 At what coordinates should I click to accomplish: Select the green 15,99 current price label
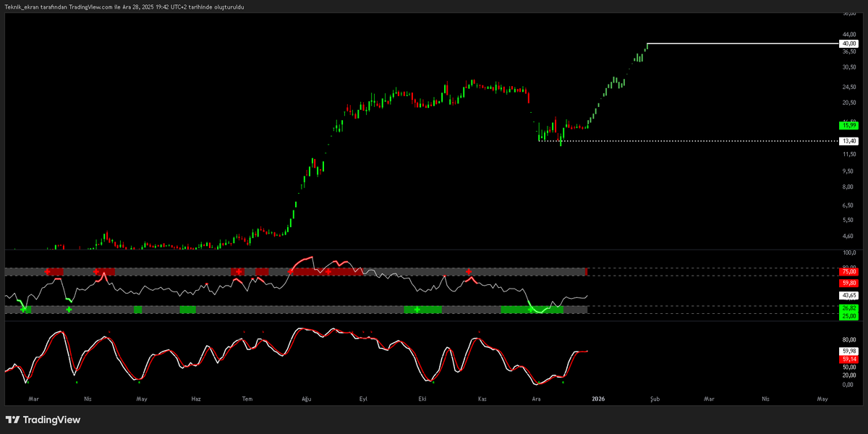pyautogui.click(x=848, y=125)
